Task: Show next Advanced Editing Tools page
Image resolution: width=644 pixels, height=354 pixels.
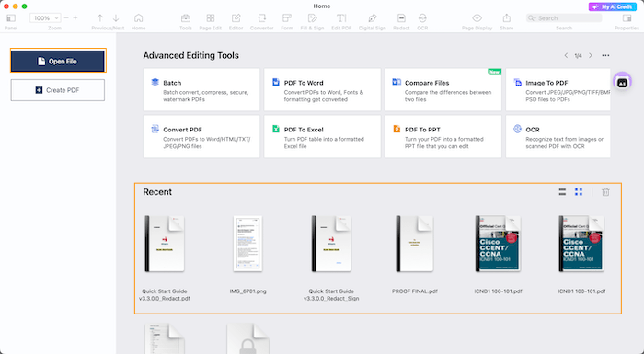Action: pos(591,55)
